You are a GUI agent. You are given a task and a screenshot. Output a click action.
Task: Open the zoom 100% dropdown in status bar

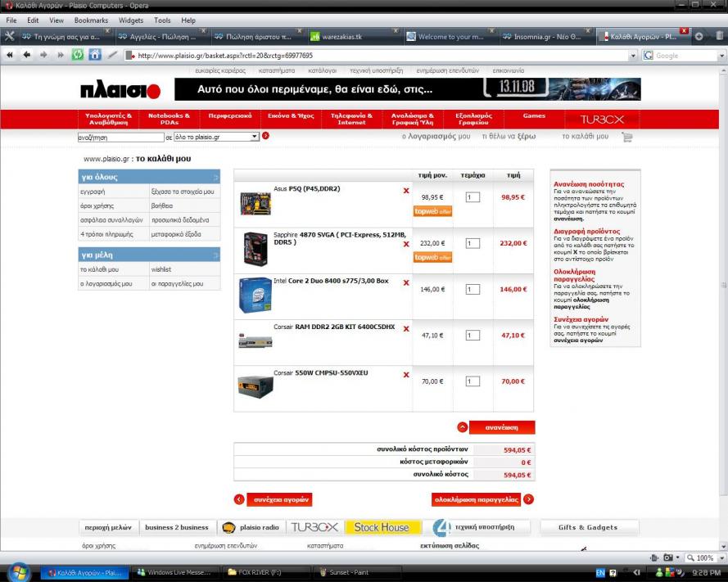coord(721,557)
